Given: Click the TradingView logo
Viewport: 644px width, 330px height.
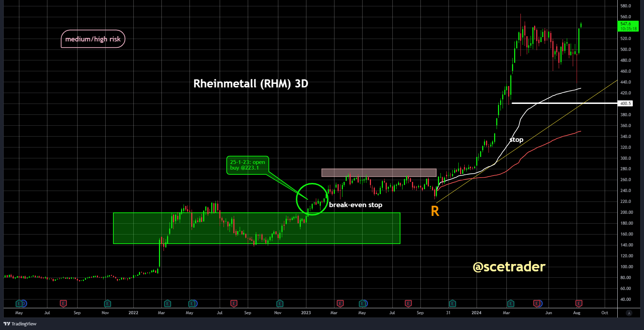Looking at the screenshot, I should (20, 324).
